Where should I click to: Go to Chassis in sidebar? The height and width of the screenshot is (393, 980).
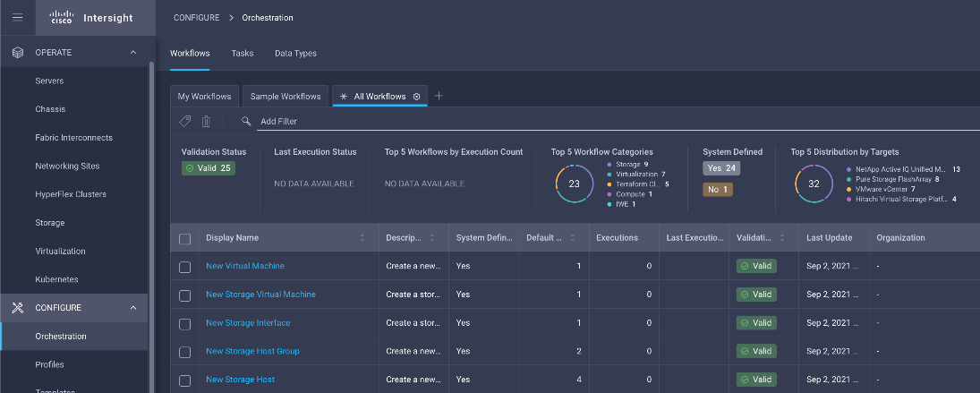51,109
